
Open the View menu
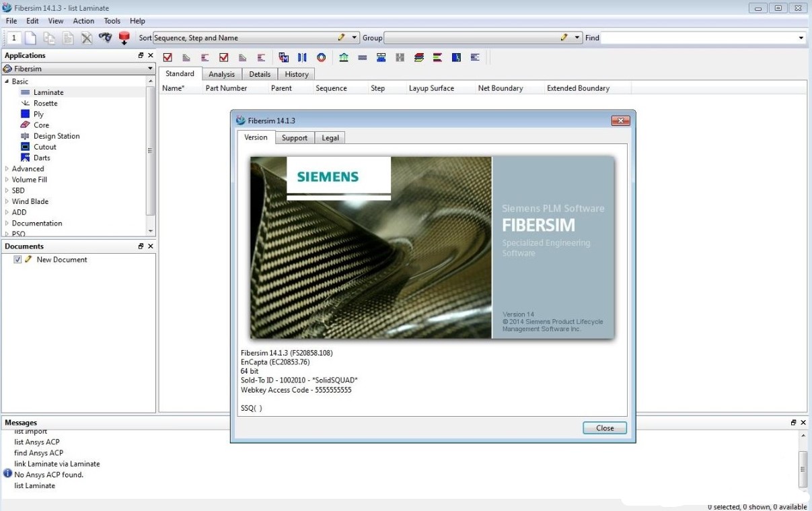(x=56, y=21)
